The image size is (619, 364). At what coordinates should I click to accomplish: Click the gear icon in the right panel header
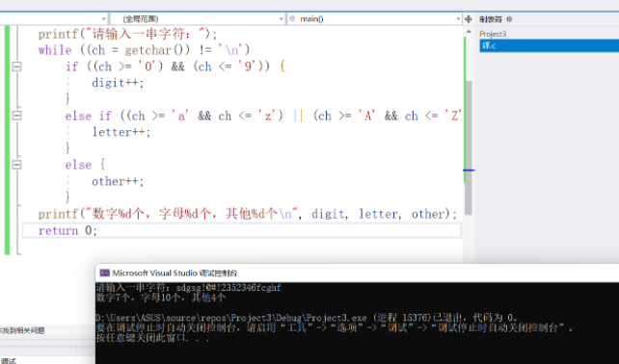pyautogui.click(x=509, y=19)
